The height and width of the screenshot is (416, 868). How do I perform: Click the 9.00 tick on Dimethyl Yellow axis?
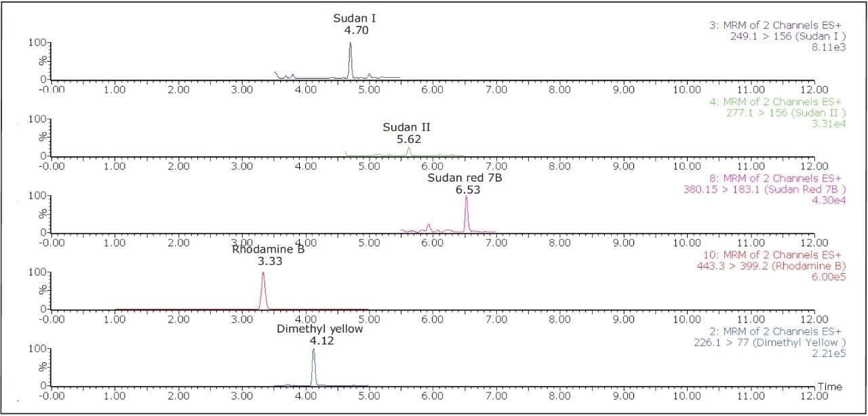[x=623, y=395]
